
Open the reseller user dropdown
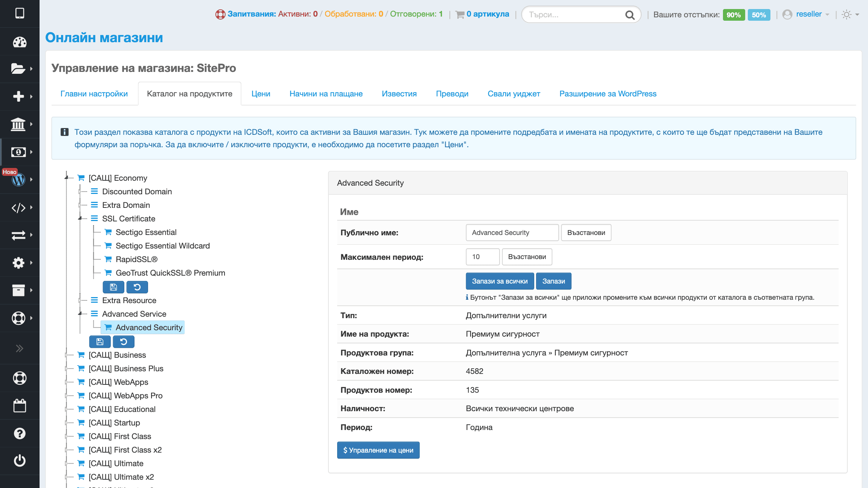click(808, 14)
